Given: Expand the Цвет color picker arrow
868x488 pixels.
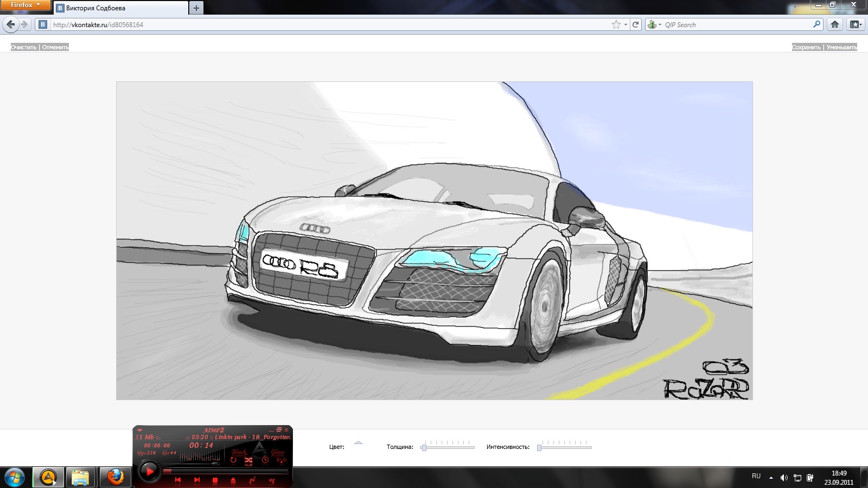Looking at the screenshot, I should coord(358,443).
